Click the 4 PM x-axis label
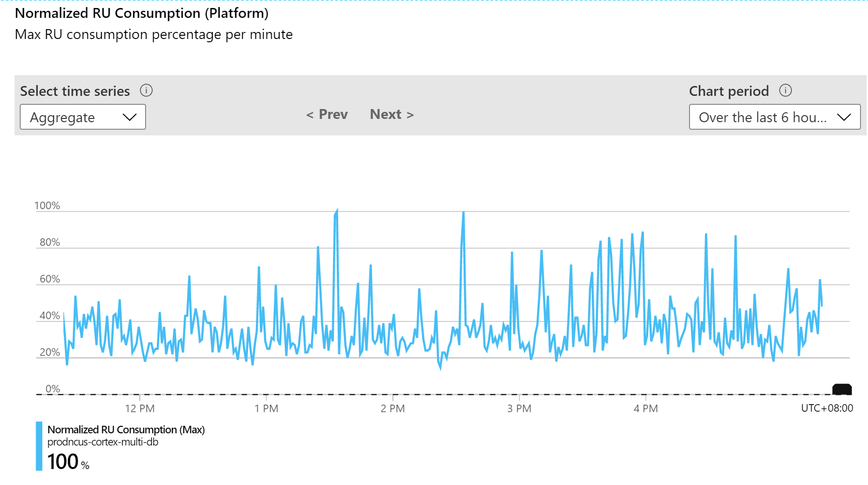The image size is (868, 485). click(646, 408)
